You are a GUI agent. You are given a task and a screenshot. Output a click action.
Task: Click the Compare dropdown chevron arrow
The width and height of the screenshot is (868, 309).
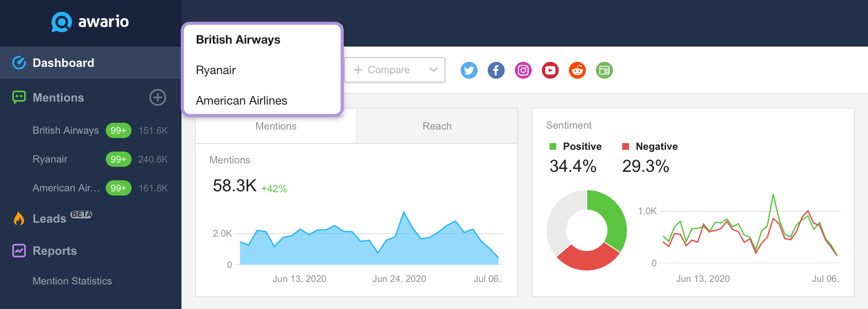433,70
